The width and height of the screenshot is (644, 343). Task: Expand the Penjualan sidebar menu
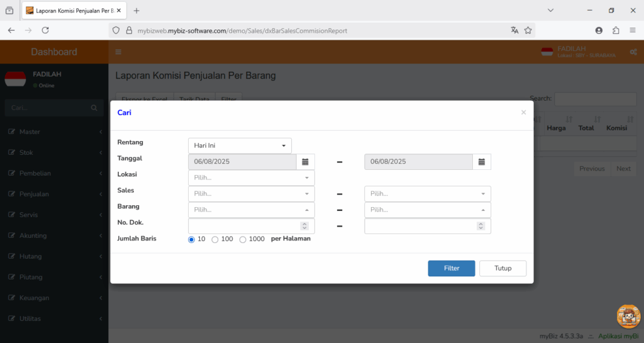point(54,194)
